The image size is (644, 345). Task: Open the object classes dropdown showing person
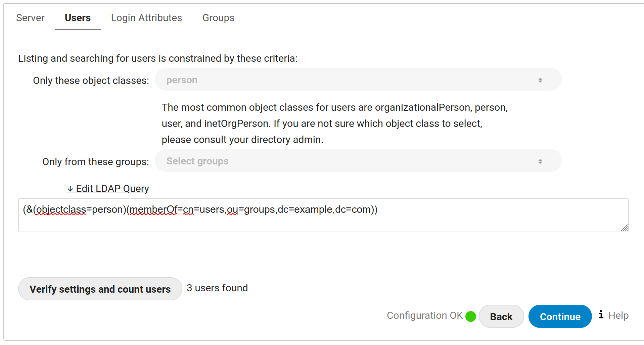pos(358,80)
